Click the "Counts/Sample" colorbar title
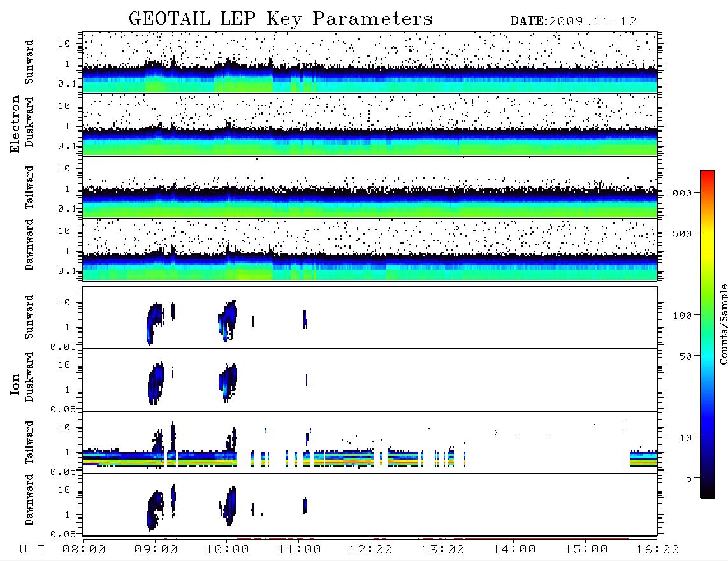This screenshot has width=728, height=561. coord(723,324)
